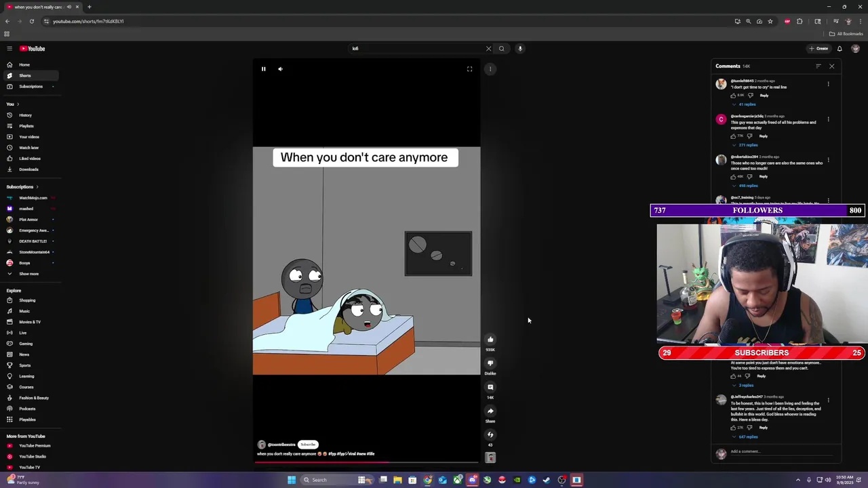The image size is (868, 488).
Task: Open the comments sort-by menu
Action: click(x=818, y=66)
